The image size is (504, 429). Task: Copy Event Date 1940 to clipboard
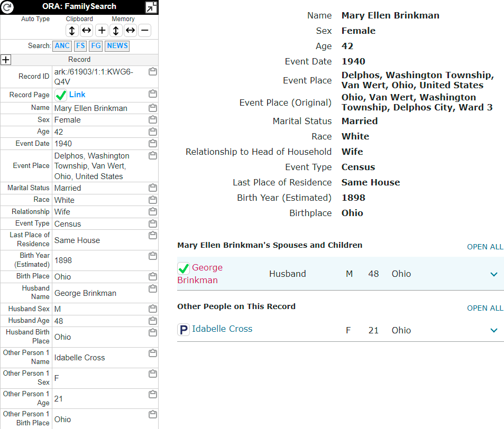pyautogui.click(x=153, y=143)
